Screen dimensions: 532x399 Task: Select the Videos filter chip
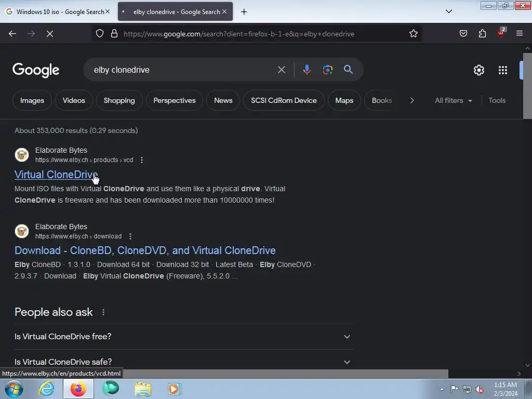[x=74, y=101]
